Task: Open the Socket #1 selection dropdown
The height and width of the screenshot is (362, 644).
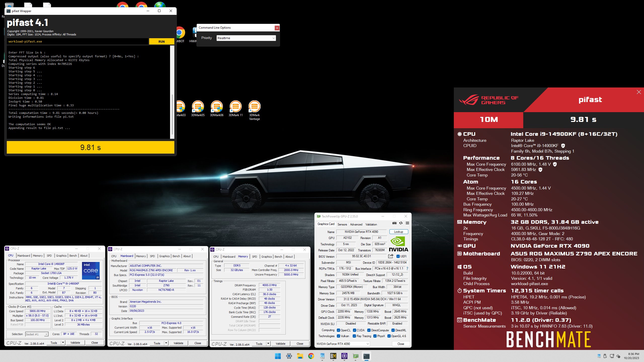Action: pyautogui.click(x=37, y=334)
